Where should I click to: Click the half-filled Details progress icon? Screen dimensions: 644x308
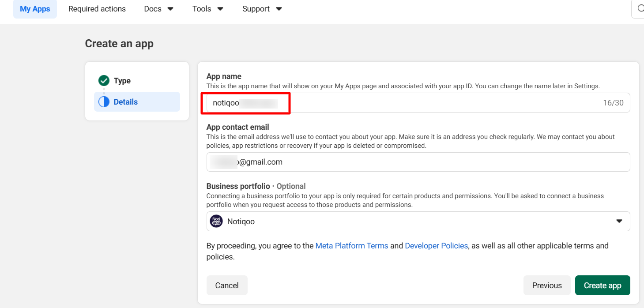click(104, 101)
